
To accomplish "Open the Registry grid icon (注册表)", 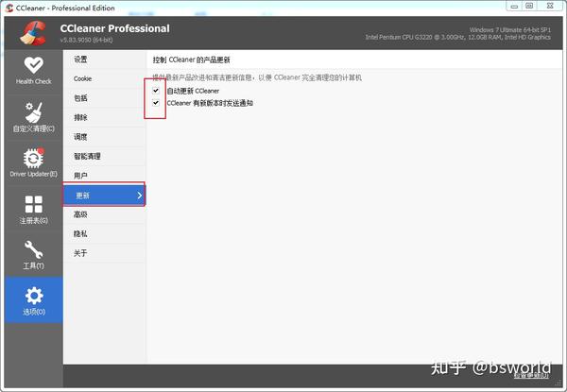I will click(x=34, y=204).
